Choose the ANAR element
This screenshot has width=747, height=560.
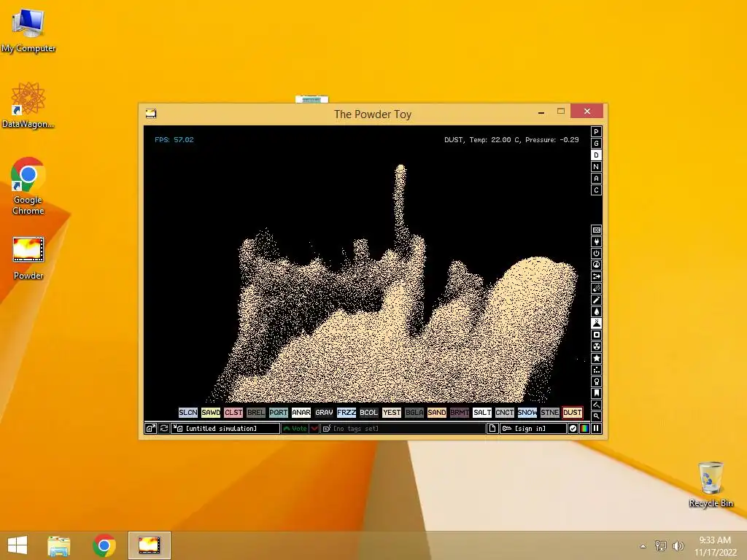pyautogui.click(x=301, y=413)
